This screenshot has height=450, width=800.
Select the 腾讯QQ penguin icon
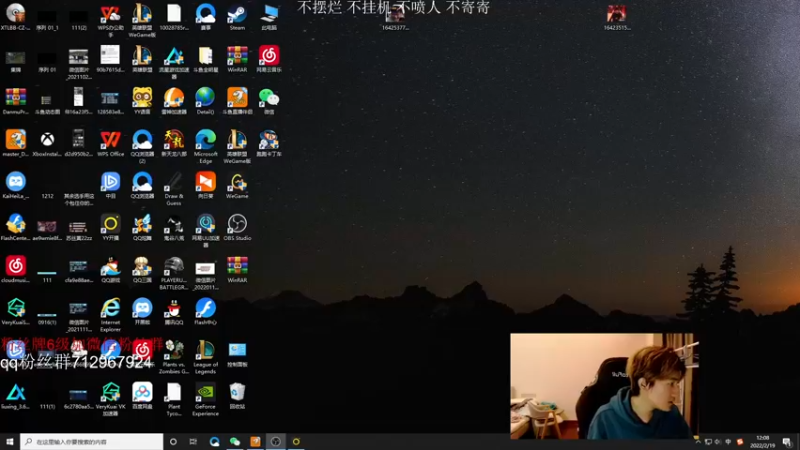click(x=173, y=311)
